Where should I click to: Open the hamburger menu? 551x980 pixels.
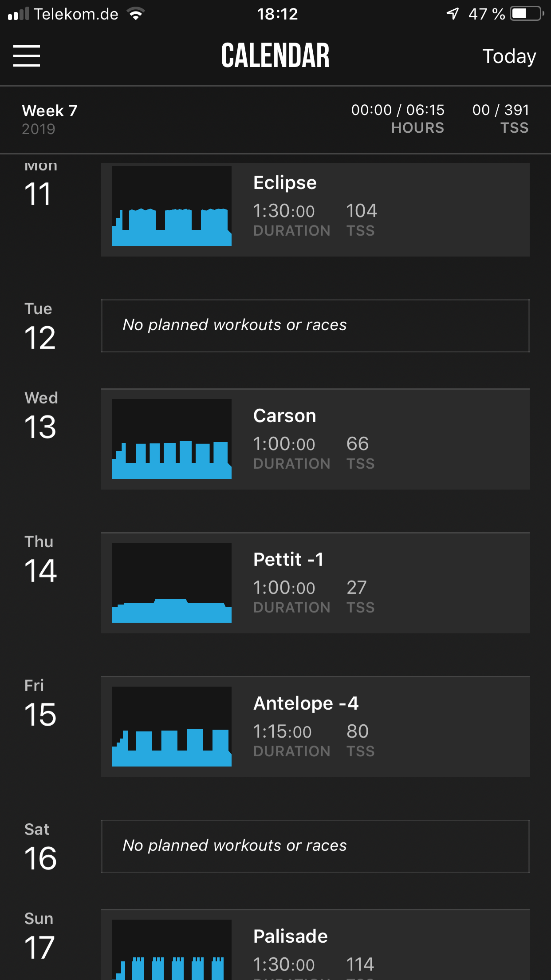pos(27,56)
